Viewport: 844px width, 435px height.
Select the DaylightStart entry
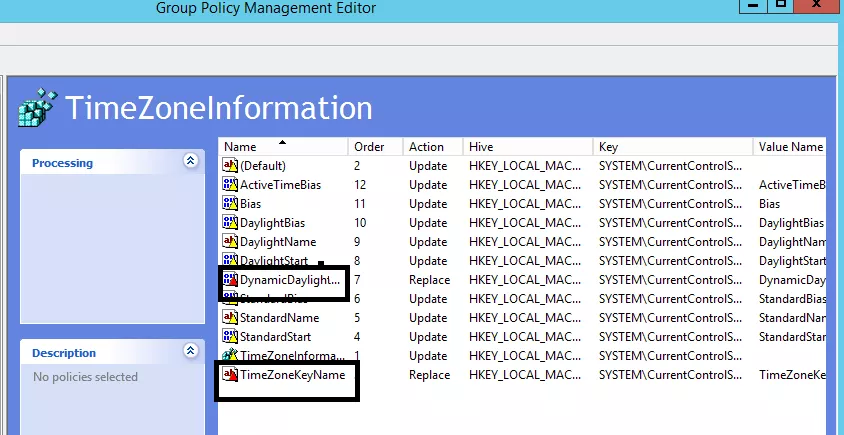(x=274, y=261)
